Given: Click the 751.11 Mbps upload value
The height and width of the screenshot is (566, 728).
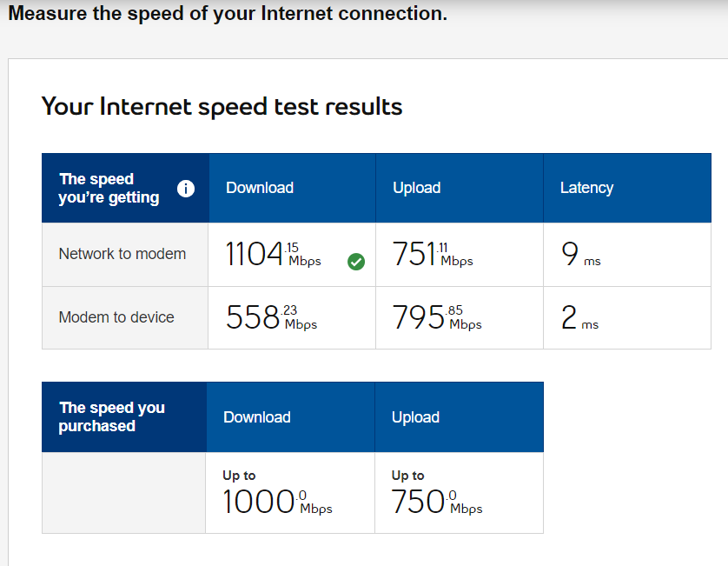Looking at the screenshot, I should click(433, 254).
